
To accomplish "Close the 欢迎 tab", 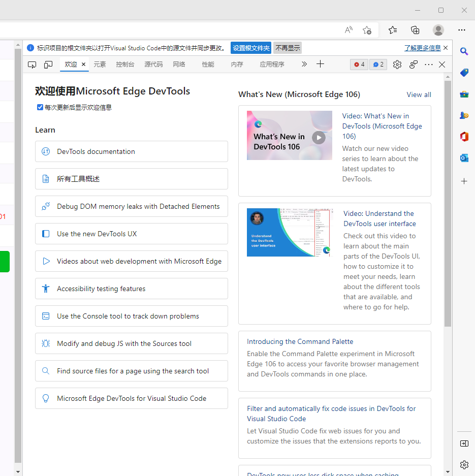I will [83, 65].
